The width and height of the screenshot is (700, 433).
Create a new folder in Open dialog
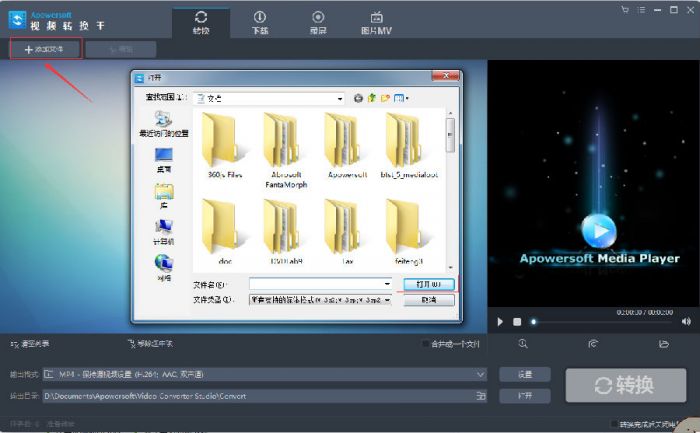coord(385,98)
